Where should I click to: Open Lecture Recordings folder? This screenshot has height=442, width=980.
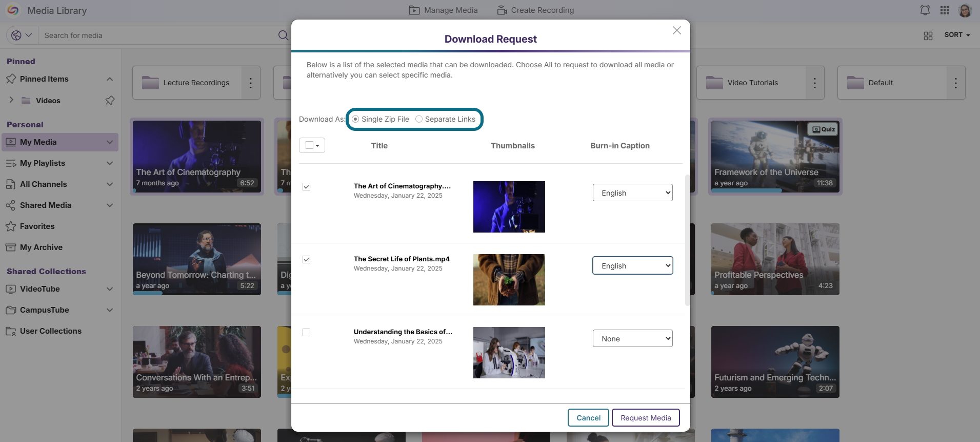pos(187,83)
